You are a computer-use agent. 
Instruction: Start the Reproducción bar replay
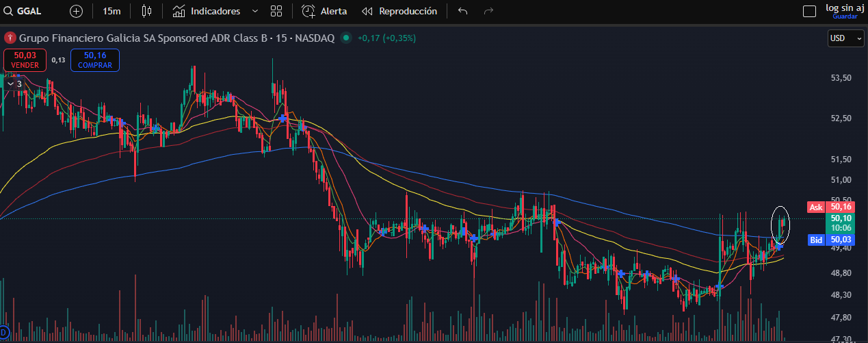pos(399,12)
